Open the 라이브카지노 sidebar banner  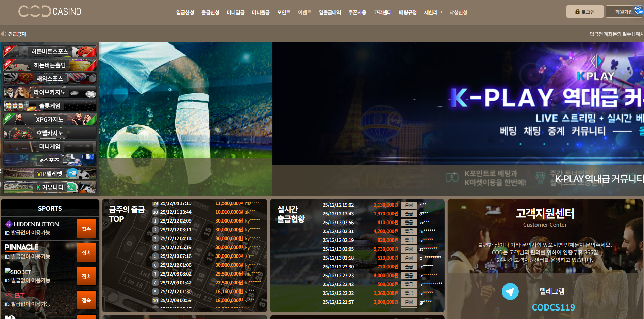(x=50, y=92)
